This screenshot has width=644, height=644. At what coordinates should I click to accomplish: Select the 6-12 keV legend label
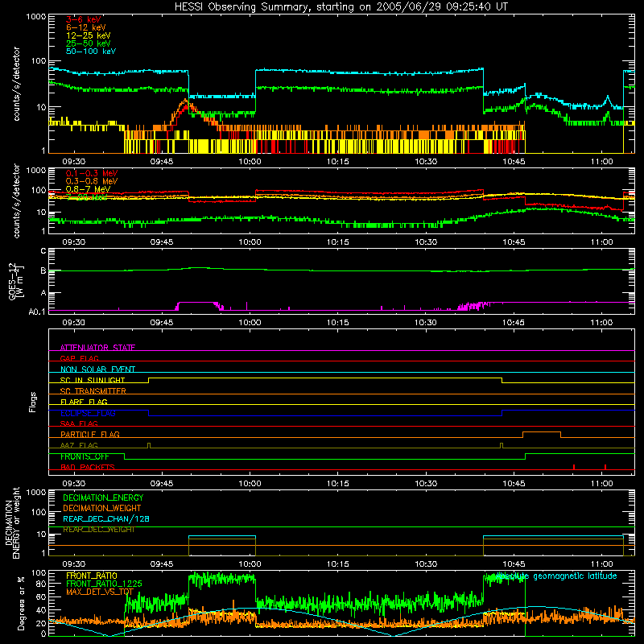[x=86, y=27]
